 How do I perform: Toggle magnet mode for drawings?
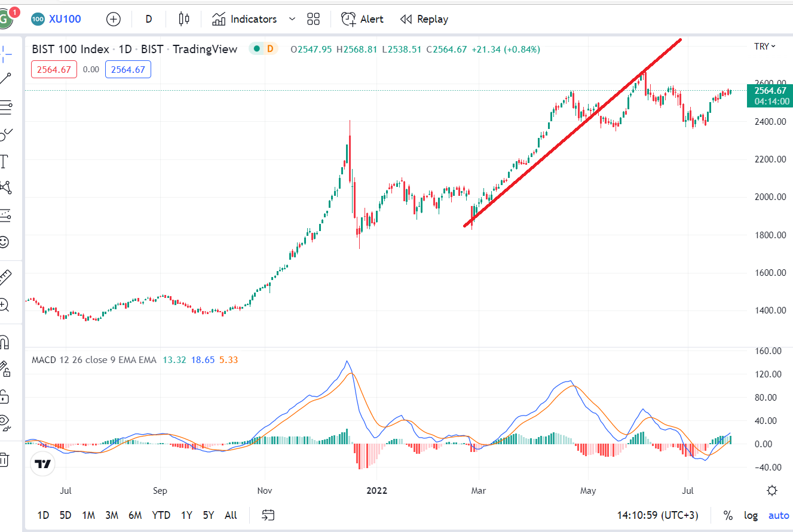point(5,342)
